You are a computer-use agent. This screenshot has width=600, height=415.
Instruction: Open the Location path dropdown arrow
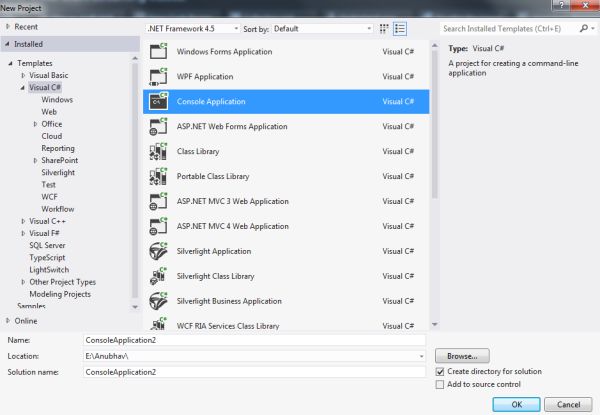point(421,356)
